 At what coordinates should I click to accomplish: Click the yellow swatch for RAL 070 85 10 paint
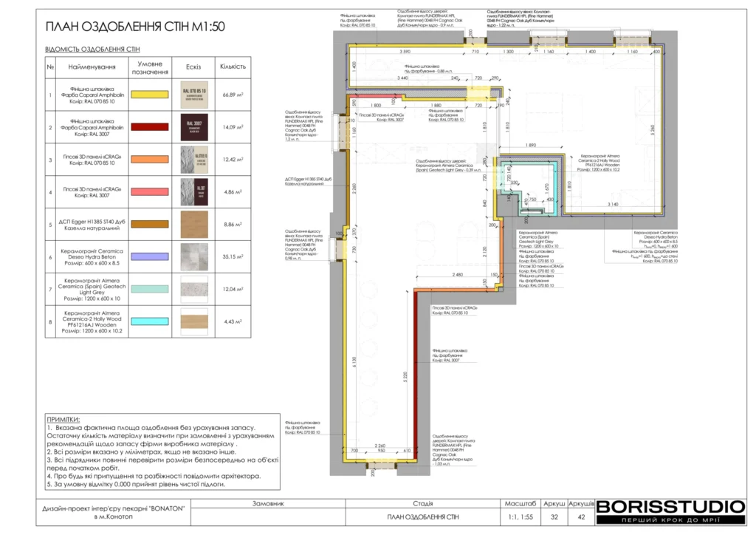150,95
